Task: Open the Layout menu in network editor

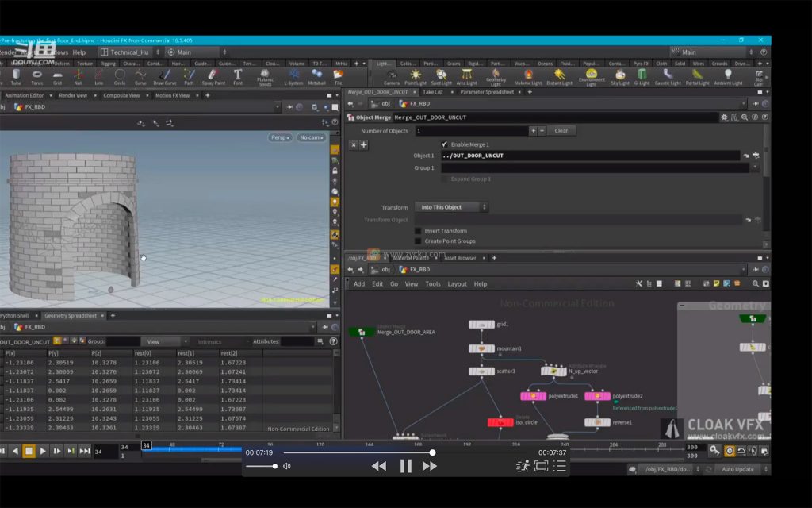Action: (457, 283)
